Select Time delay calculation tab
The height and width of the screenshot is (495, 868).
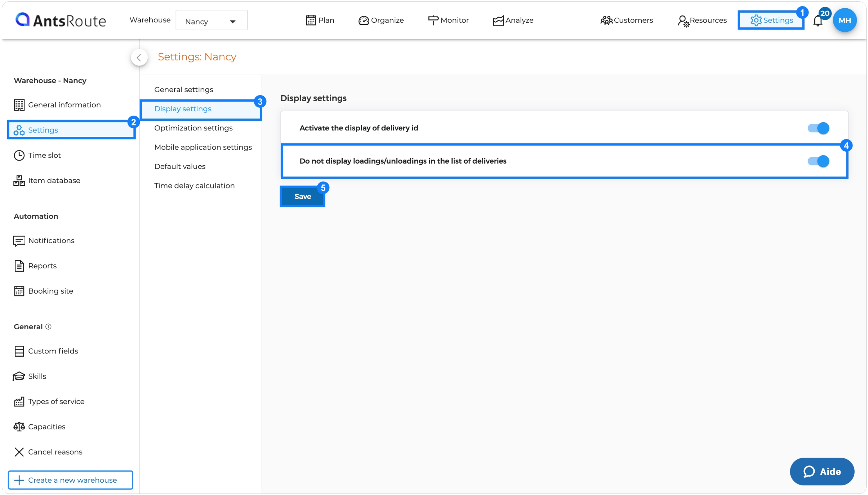195,186
